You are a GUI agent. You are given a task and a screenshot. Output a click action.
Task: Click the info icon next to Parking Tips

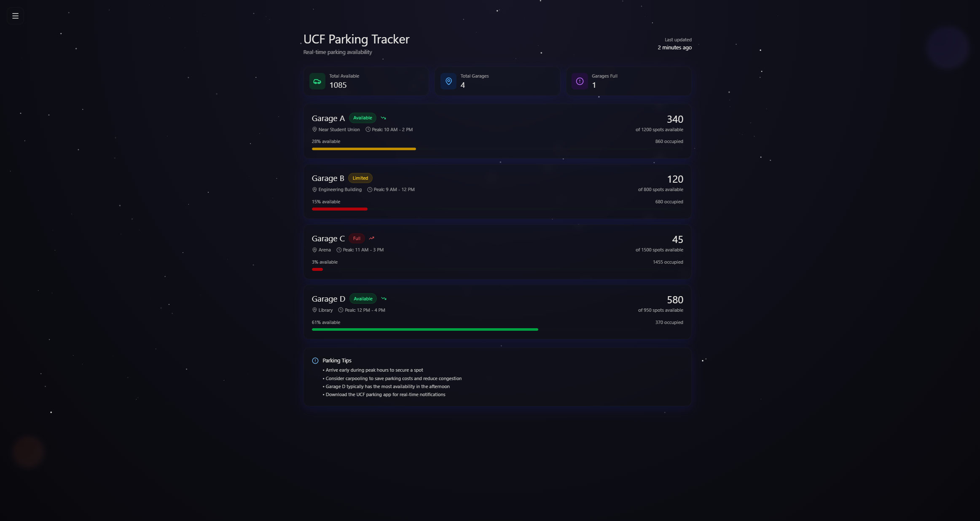tap(315, 360)
